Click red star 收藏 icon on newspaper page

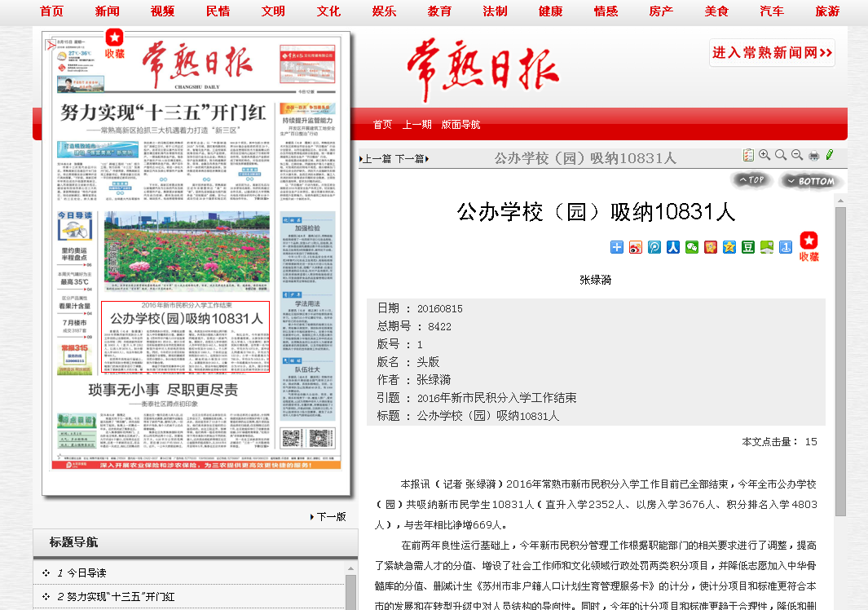click(115, 44)
